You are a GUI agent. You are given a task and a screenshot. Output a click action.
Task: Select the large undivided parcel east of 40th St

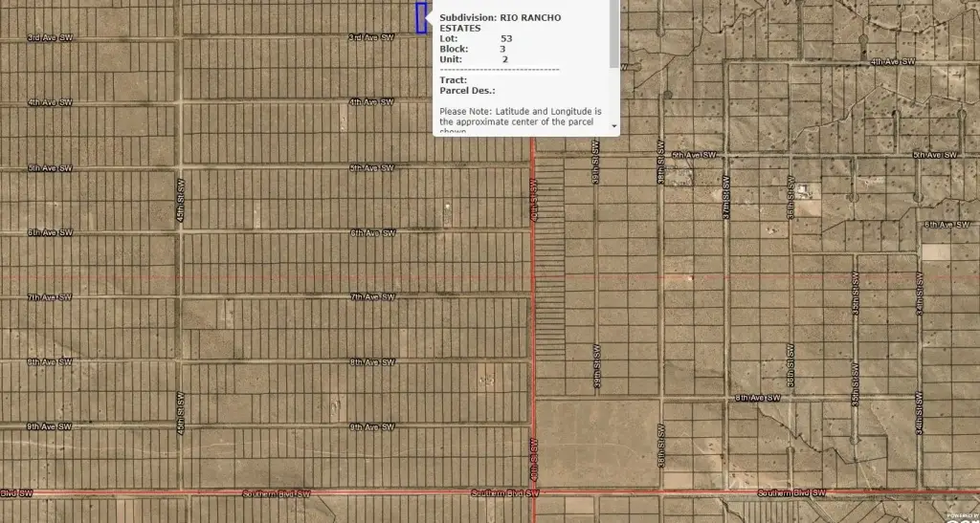pos(596,444)
